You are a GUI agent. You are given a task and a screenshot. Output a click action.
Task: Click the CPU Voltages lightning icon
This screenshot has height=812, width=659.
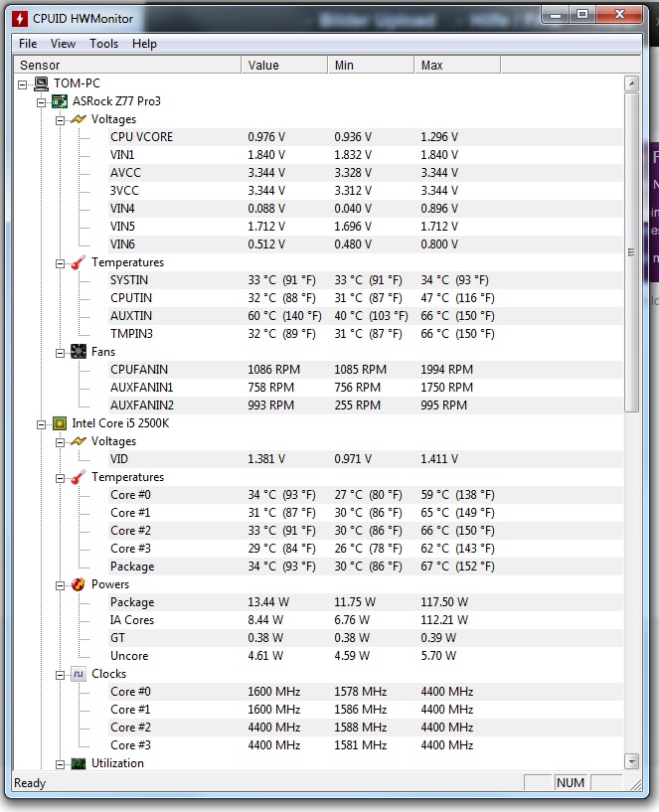[79, 441]
